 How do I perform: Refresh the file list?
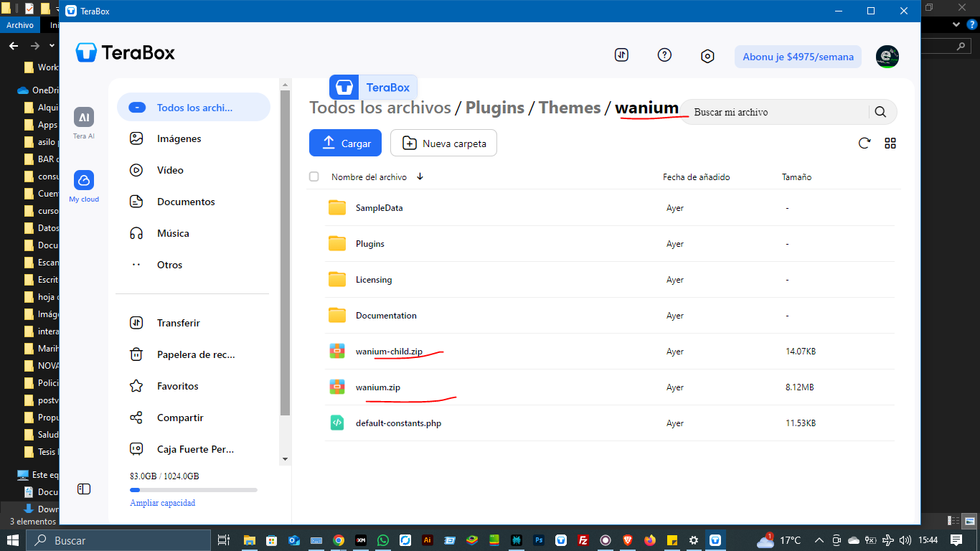coord(864,143)
